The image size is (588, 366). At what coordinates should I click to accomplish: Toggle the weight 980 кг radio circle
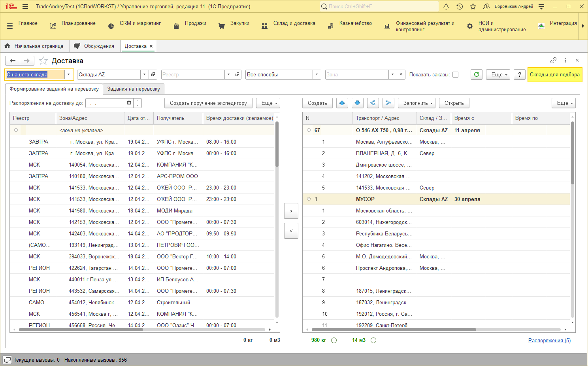click(334, 340)
